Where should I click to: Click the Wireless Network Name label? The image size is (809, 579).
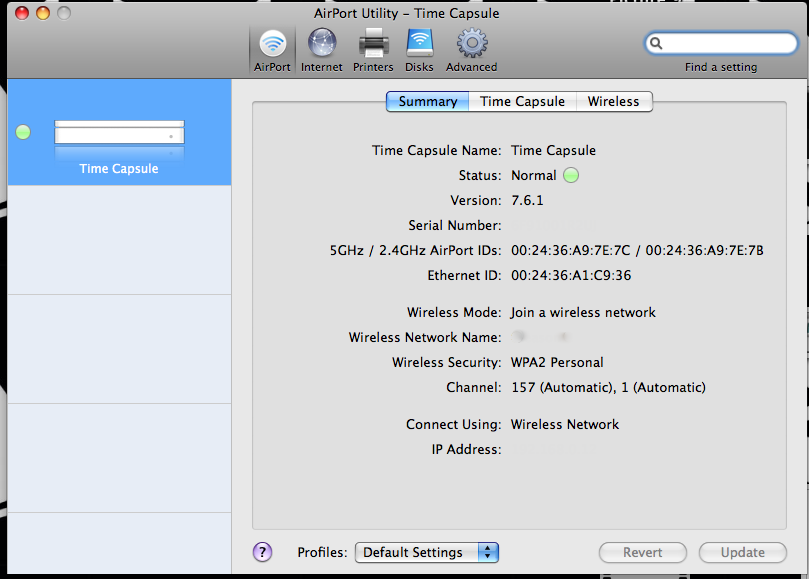(425, 337)
